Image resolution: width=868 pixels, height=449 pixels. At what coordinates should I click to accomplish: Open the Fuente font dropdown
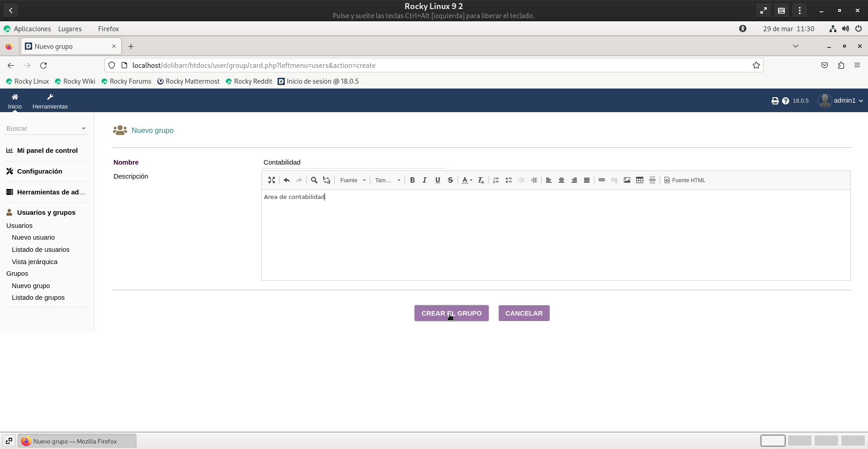click(353, 180)
